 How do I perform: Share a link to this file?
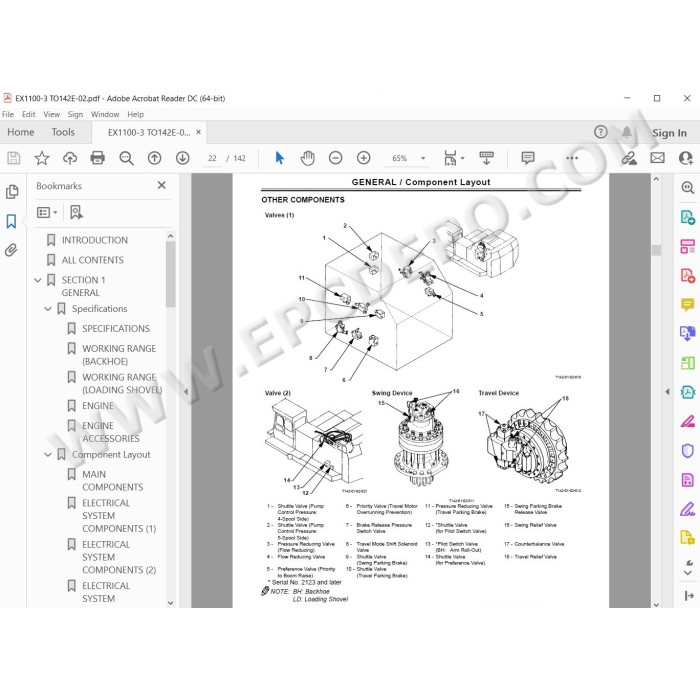click(x=629, y=158)
